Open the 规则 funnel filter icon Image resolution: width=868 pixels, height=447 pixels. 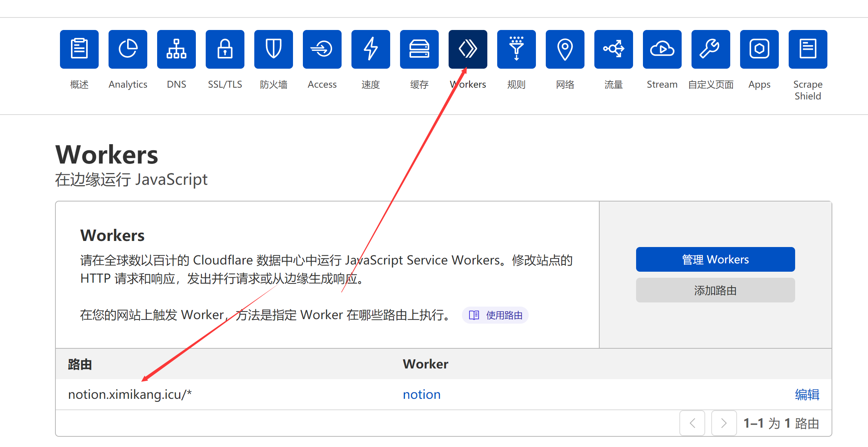click(x=517, y=49)
